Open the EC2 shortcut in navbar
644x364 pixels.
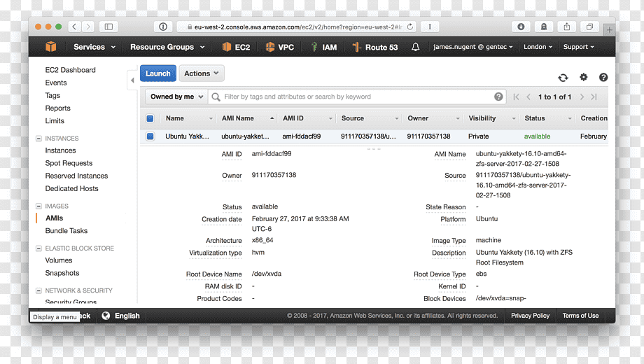coord(236,47)
